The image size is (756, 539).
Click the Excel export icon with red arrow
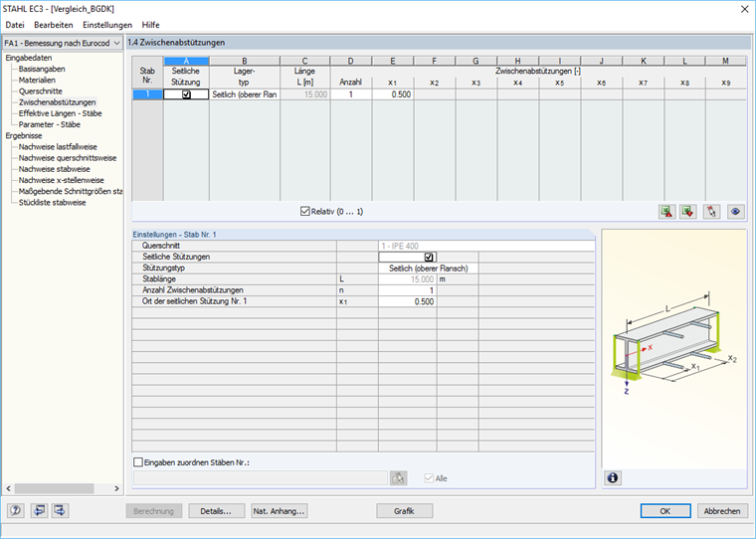tap(667, 212)
